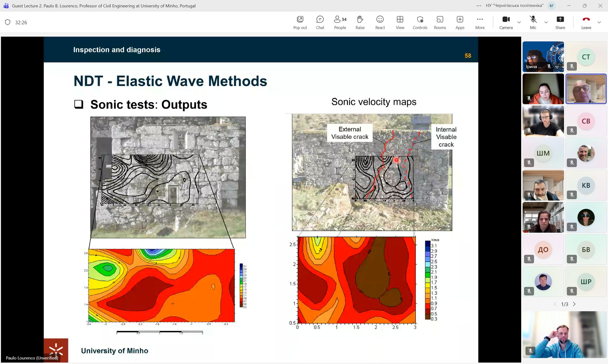Unmute the Mic
Viewport: 608px width, 364px height.
pyautogui.click(x=533, y=22)
